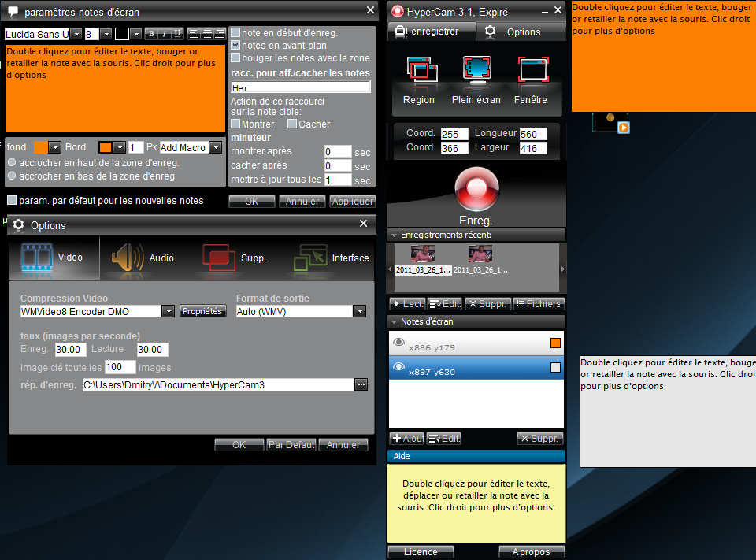Delete screen note with Suppr. button
756x560 pixels.
coord(540,439)
